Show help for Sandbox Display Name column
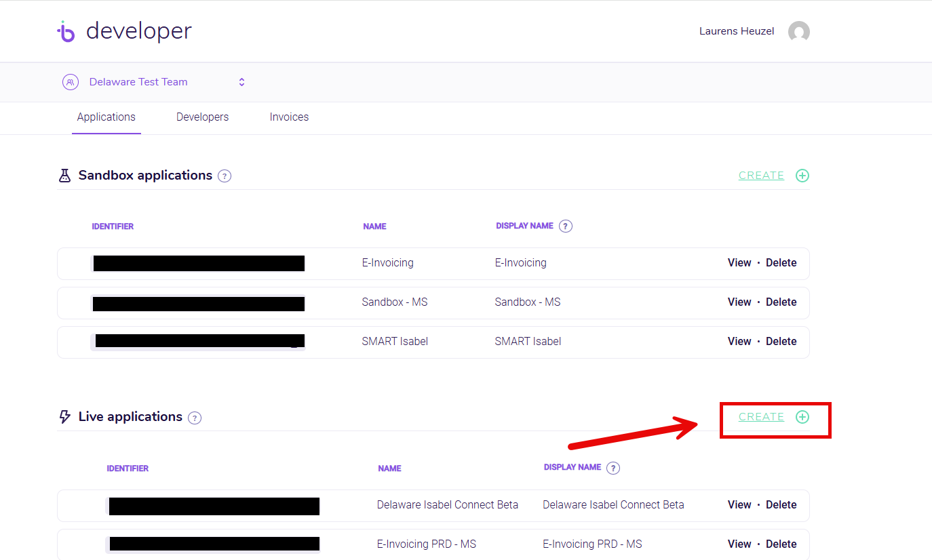 coord(566,226)
